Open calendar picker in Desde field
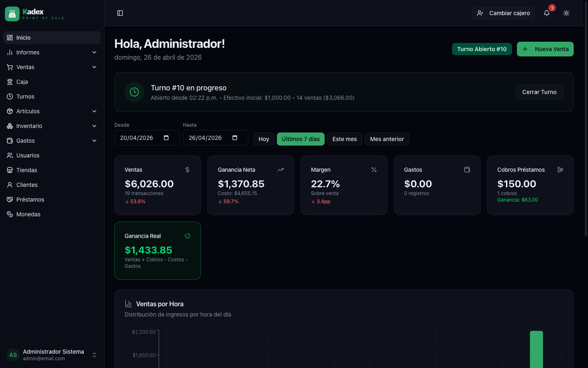588x368 pixels. [x=166, y=138]
